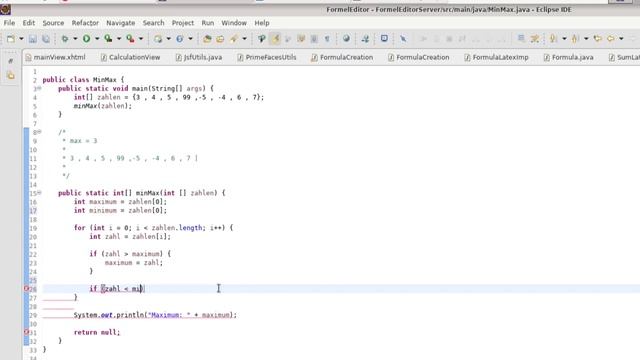This screenshot has height=360, width=640.
Task: Collapse the main method fold marker
Action: (40, 88)
